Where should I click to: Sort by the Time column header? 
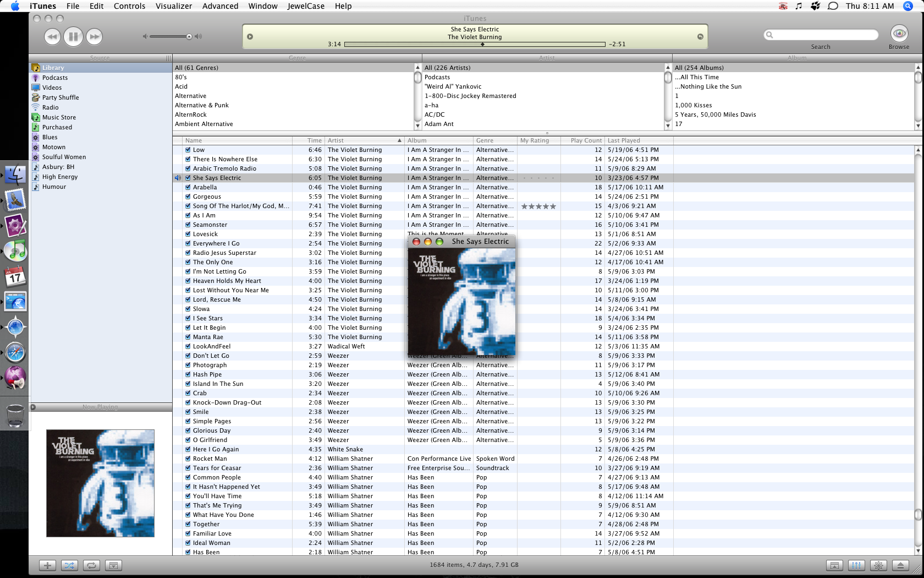(x=309, y=140)
